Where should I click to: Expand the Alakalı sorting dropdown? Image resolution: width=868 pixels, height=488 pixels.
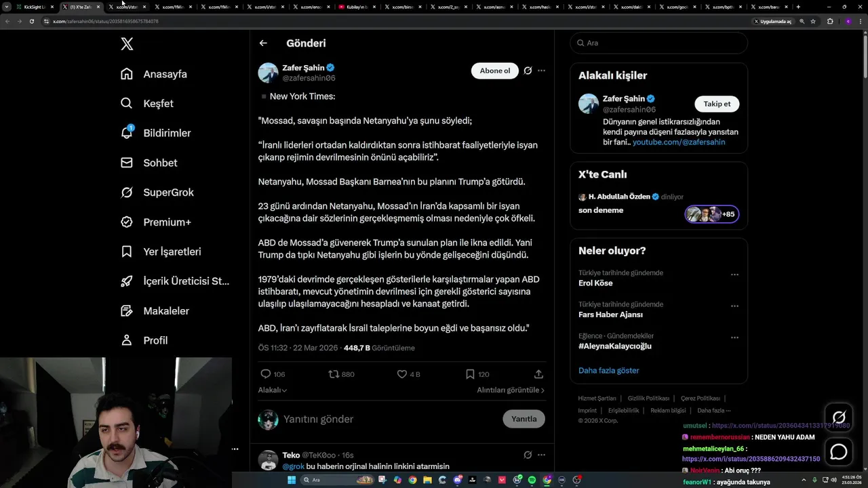[x=273, y=390]
